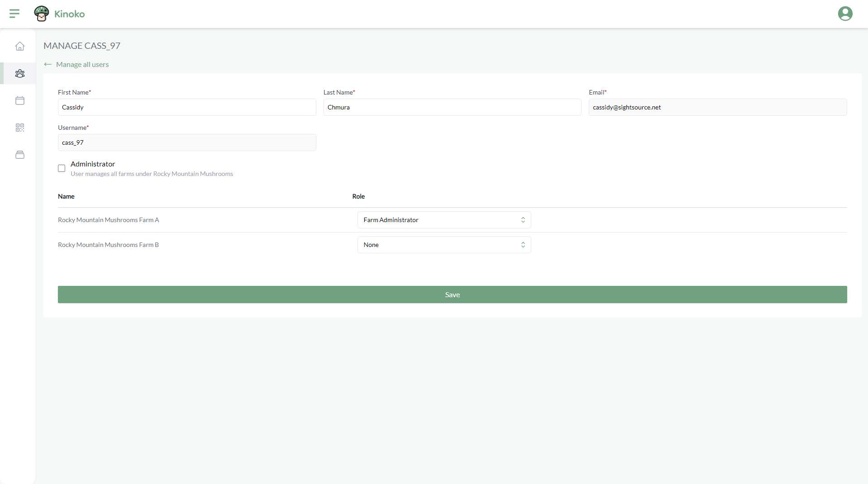
Task: Open the None role dropdown for Farm B
Action: (444, 245)
